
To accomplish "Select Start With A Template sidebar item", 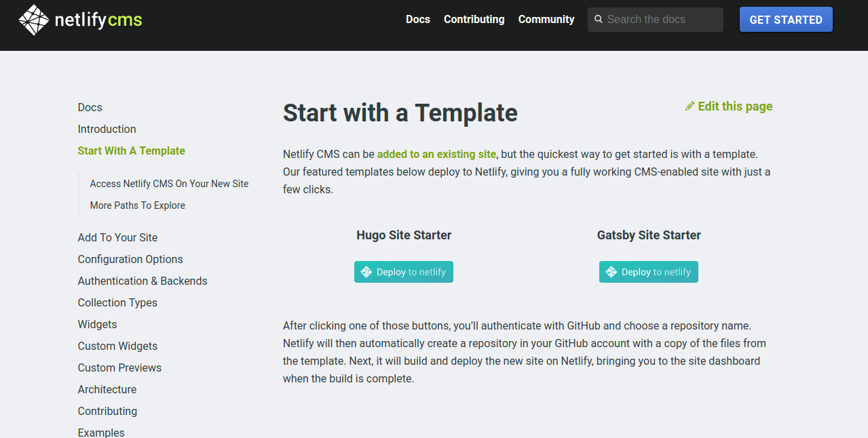I will 132,151.
